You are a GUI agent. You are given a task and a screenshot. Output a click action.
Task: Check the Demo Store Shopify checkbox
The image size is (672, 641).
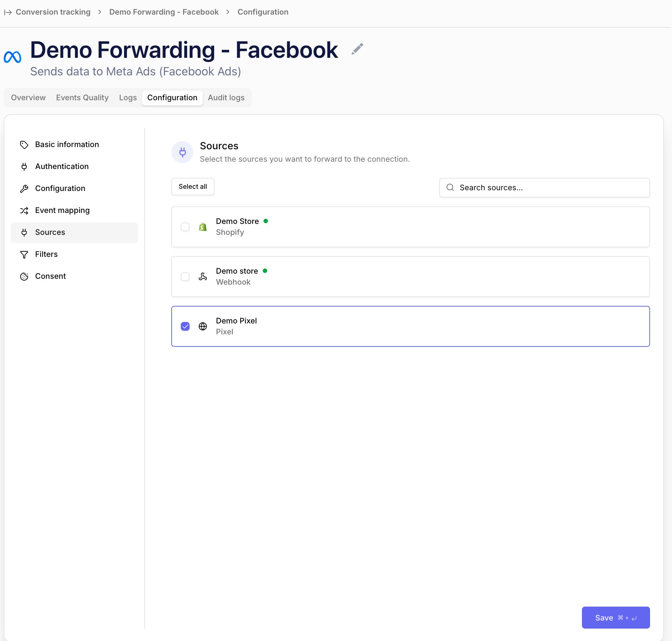pos(185,227)
